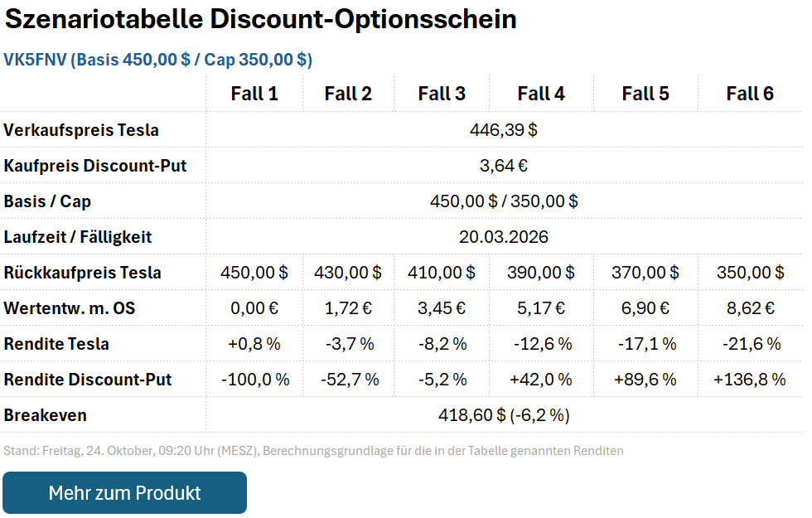Select the +136,8 % Discount-Put return cell
The width and height of the screenshot is (812, 518).
(x=750, y=380)
